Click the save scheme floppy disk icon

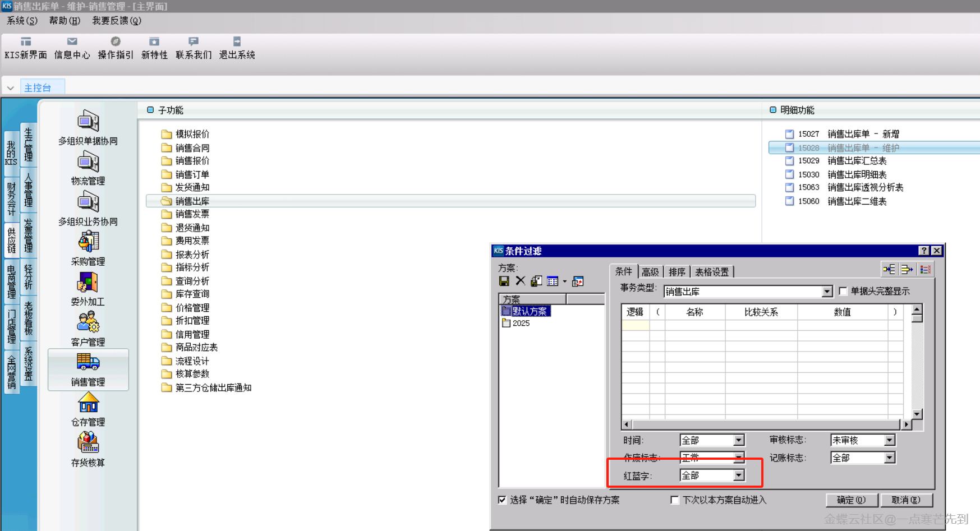pos(504,281)
